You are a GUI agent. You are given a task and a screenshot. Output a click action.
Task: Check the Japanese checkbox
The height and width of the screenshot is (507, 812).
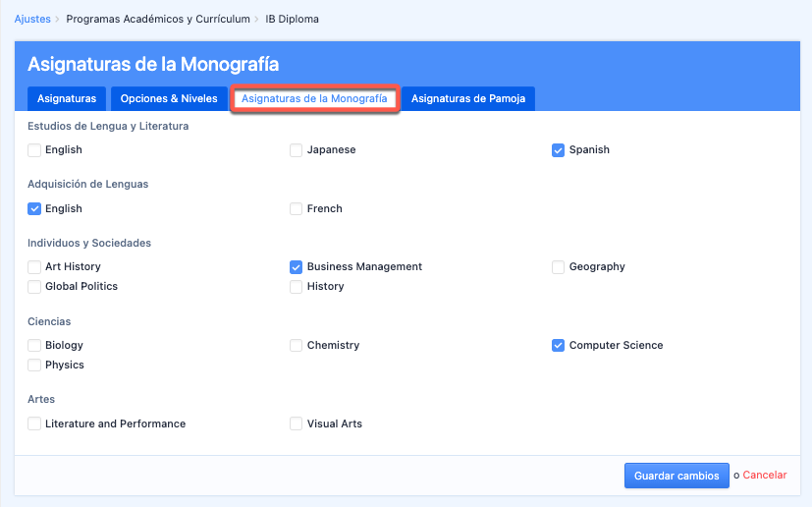tap(297, 150)
